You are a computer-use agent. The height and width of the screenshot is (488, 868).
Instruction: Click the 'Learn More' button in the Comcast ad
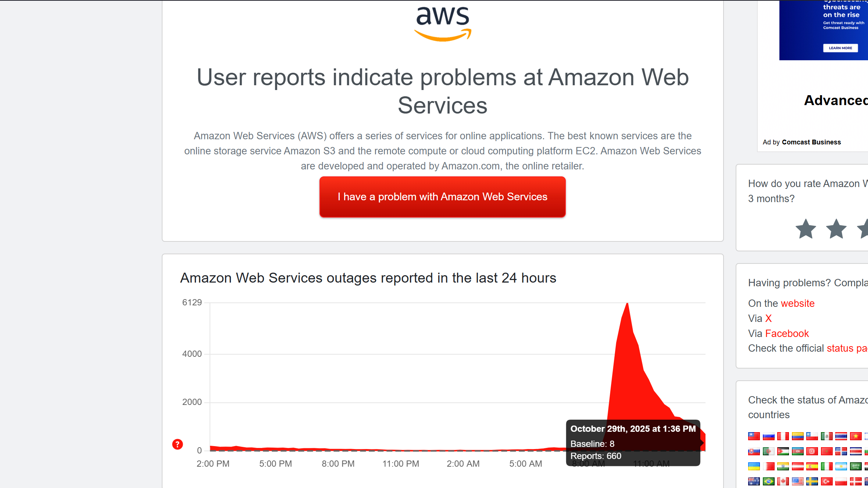[840, 48]
